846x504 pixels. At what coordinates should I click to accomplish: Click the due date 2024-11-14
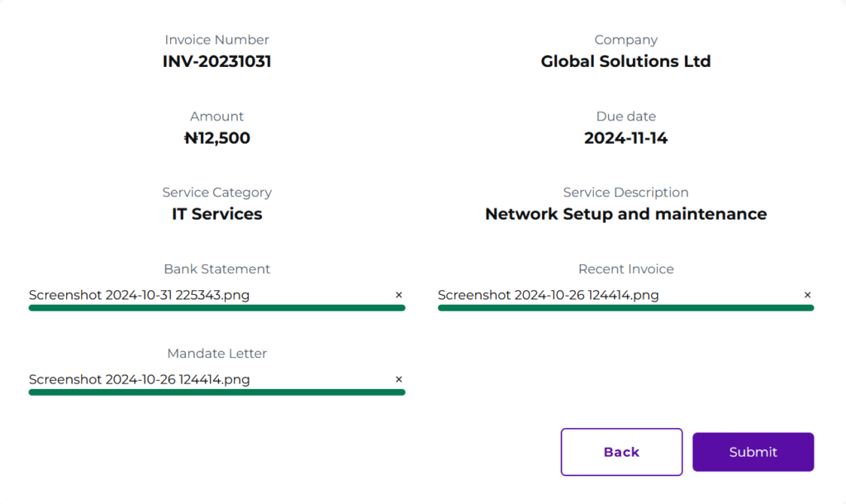point(625,138)
